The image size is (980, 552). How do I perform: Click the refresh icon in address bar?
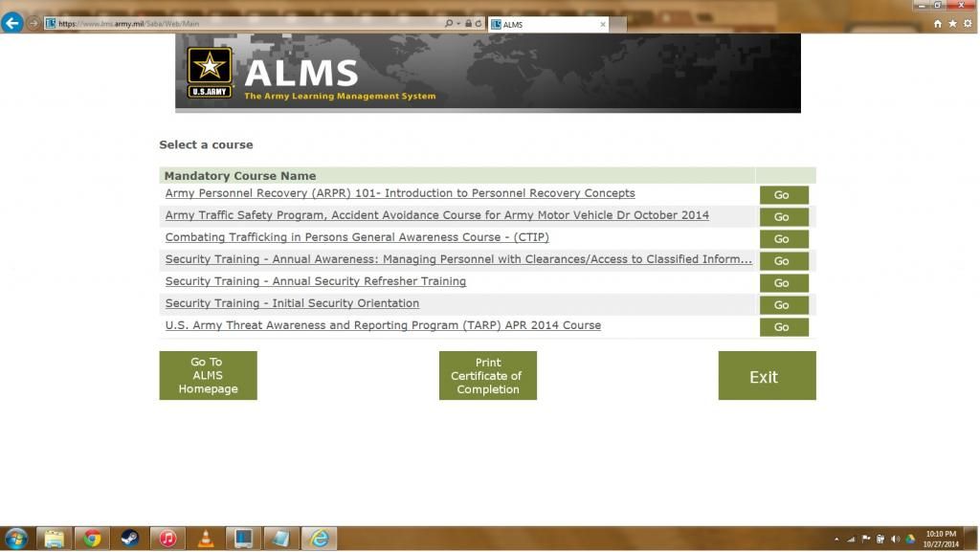pyautogui.click(x=479, y=24)
